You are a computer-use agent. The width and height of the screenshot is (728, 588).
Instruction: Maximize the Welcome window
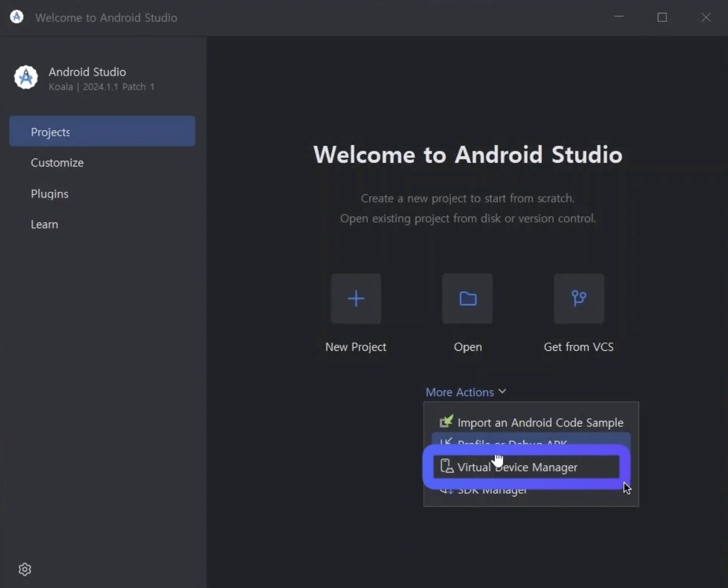pos(662,17)
